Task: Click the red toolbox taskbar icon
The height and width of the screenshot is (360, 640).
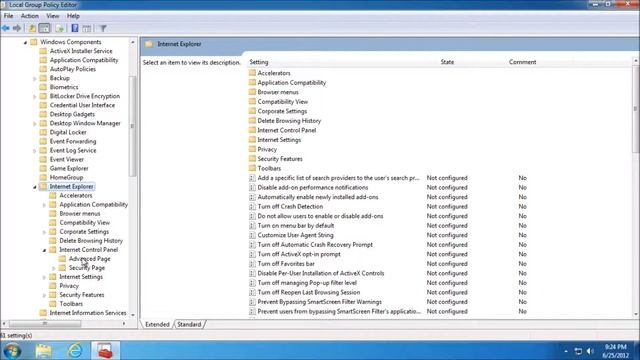Action: coord(105,351)
